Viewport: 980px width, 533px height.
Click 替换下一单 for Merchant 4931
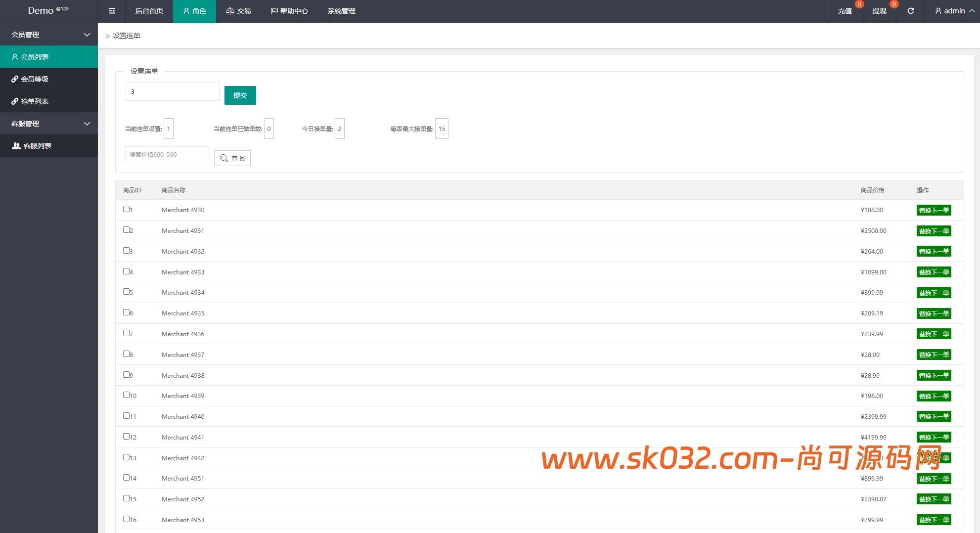coord(934,231)
